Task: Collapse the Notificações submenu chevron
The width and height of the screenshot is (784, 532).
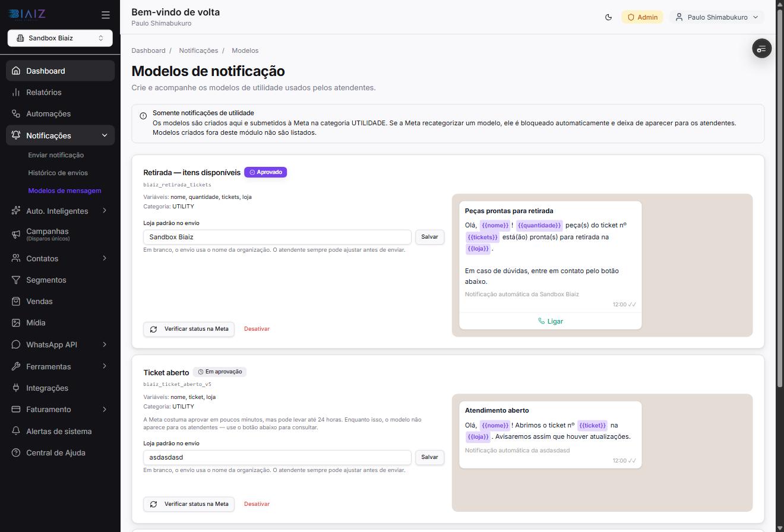Action: [105, 135]
